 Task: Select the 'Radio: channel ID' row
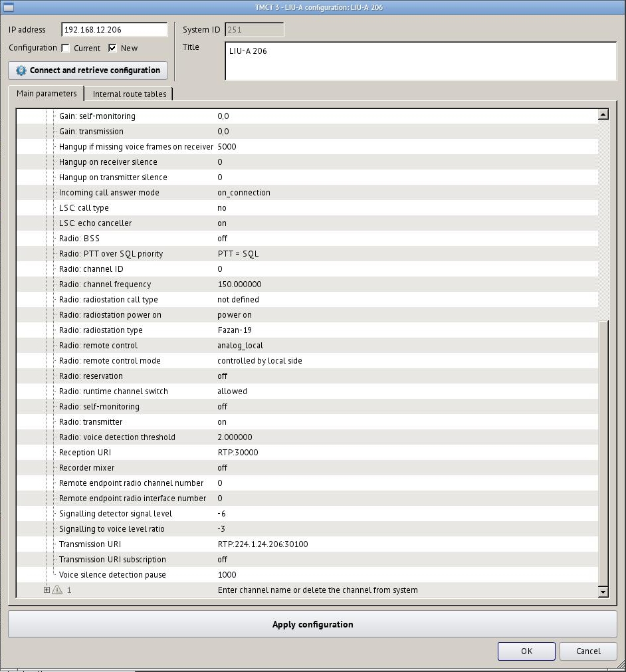(x=307, y=269)
